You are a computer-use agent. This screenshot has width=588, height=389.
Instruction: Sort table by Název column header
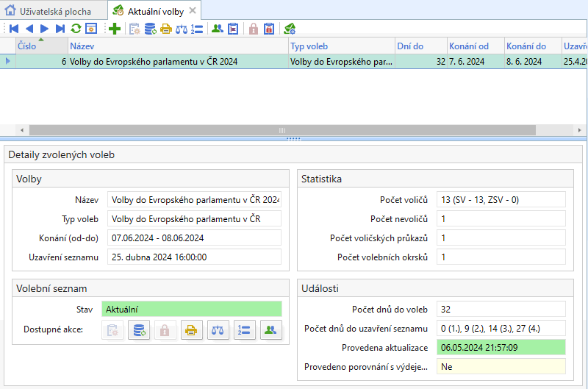point(176,46)
